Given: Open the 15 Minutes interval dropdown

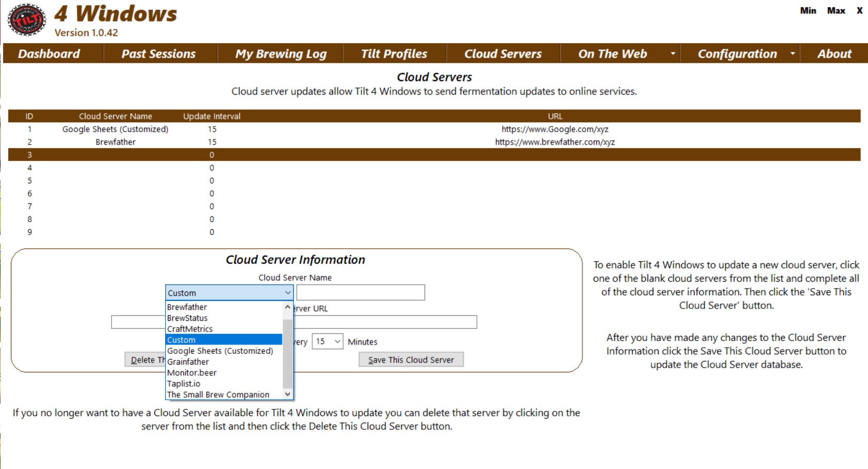Looking at the screenshot, I should pyautogui.click(x=327, y=341).
